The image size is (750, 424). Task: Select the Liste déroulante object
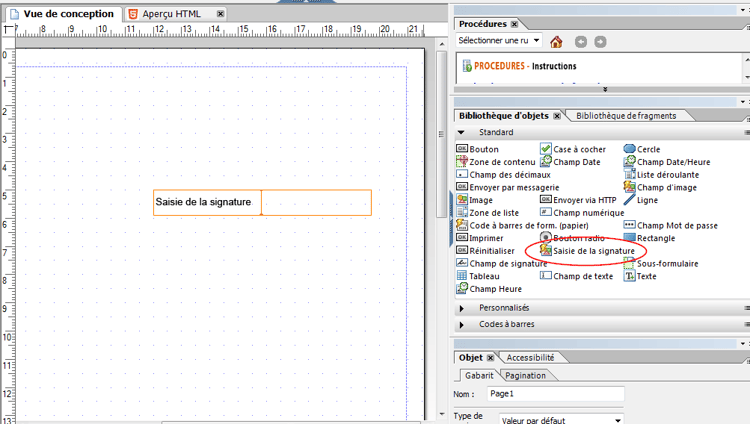(662, 175)
